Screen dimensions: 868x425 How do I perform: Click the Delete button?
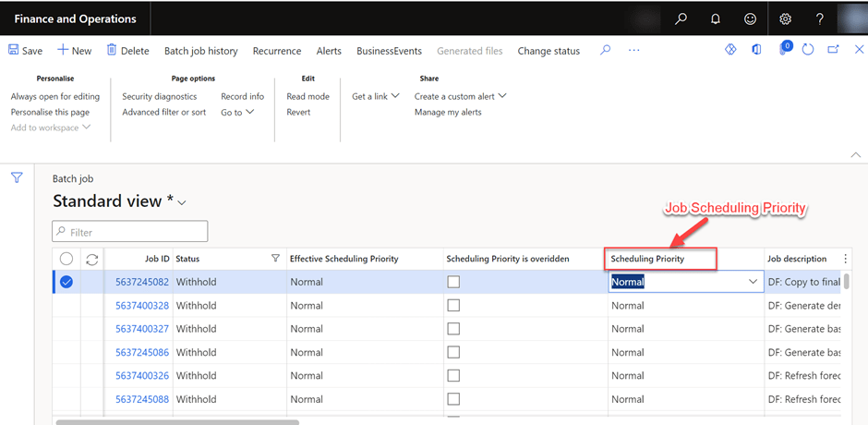[127, 51]
